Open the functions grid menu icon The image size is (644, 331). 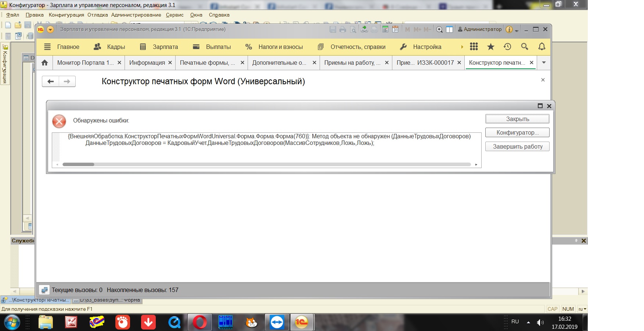pos(474,47)
